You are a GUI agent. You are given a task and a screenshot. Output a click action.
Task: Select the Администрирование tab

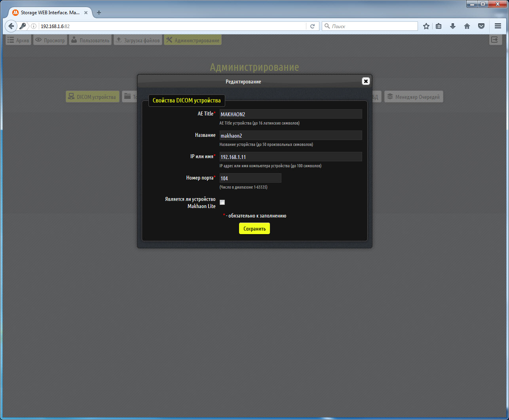193,40
